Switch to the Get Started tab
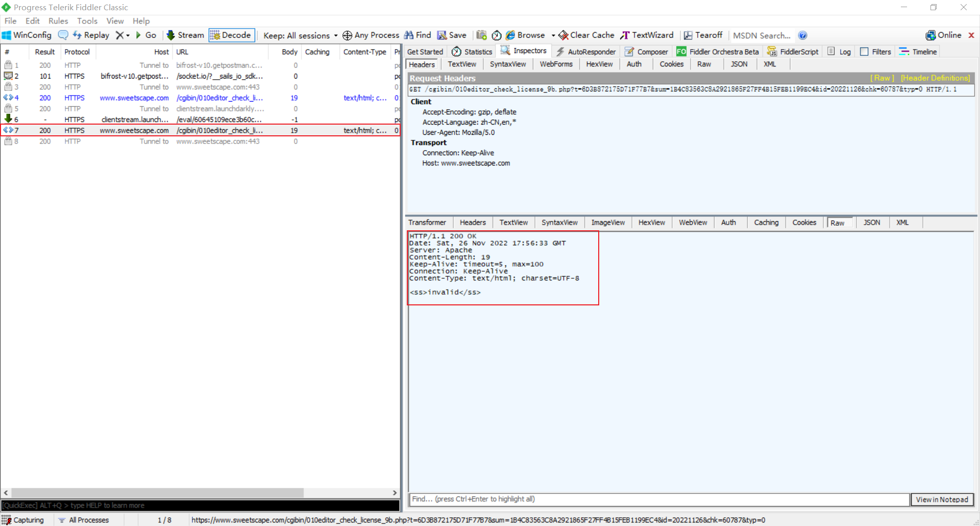Viewport: 980px width, 526px height. click(425, 52)
